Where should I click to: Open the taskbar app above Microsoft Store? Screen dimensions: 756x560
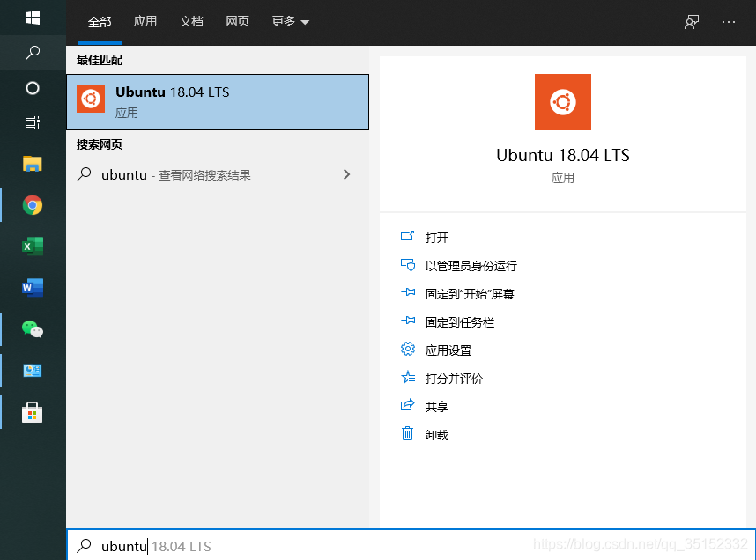coord(33,370)
